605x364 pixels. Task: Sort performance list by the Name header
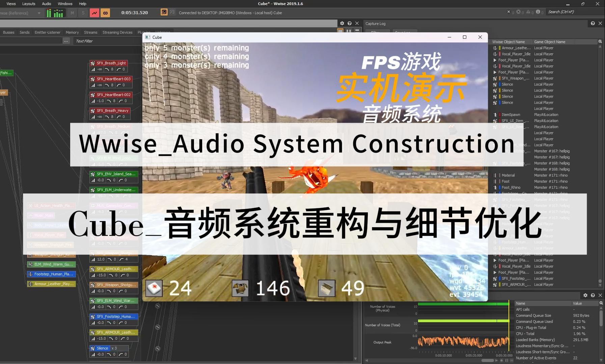pyautogui.click(x=543, y=303)
